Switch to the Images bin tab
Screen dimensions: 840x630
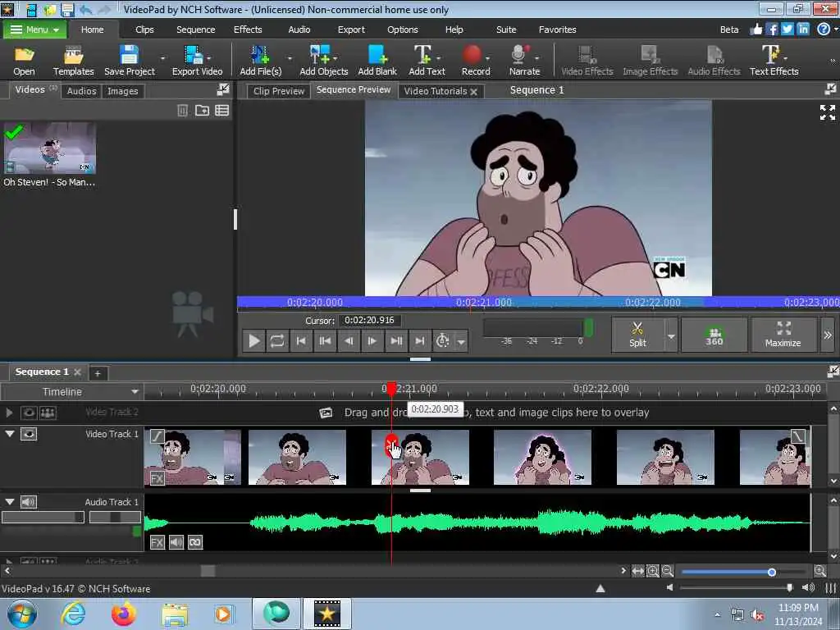pyautogui.click(x=122, y=91)
